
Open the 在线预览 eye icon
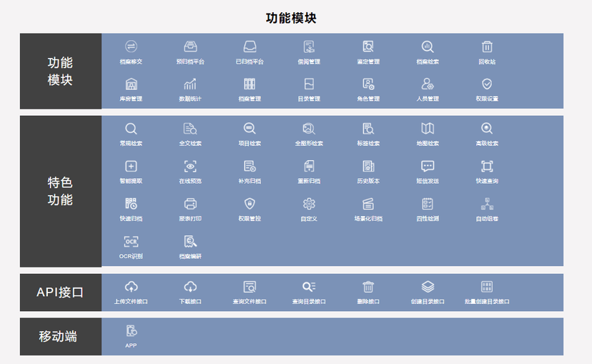point(190,166)
